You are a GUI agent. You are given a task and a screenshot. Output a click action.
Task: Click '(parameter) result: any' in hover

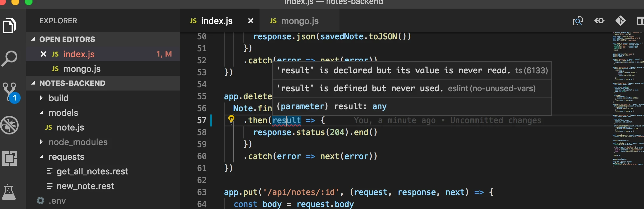[x=331, y=106]
